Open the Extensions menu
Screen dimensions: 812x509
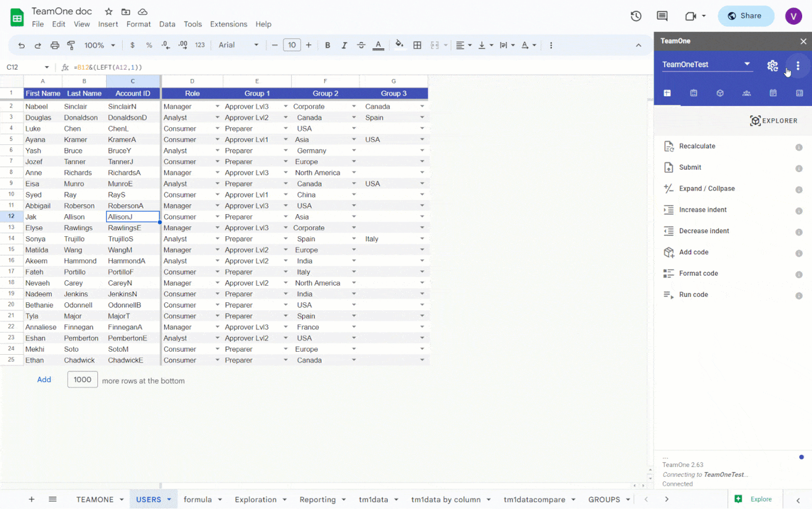coord(229,24)
